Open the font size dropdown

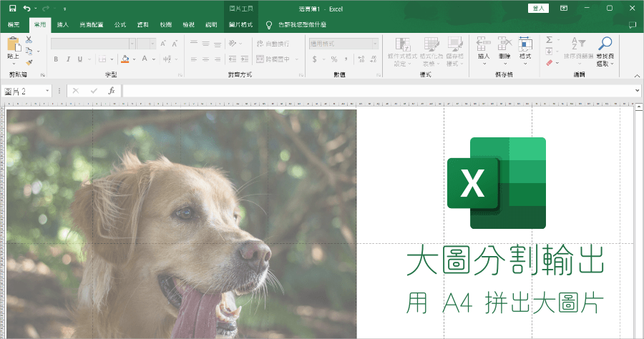coord(153,44)
